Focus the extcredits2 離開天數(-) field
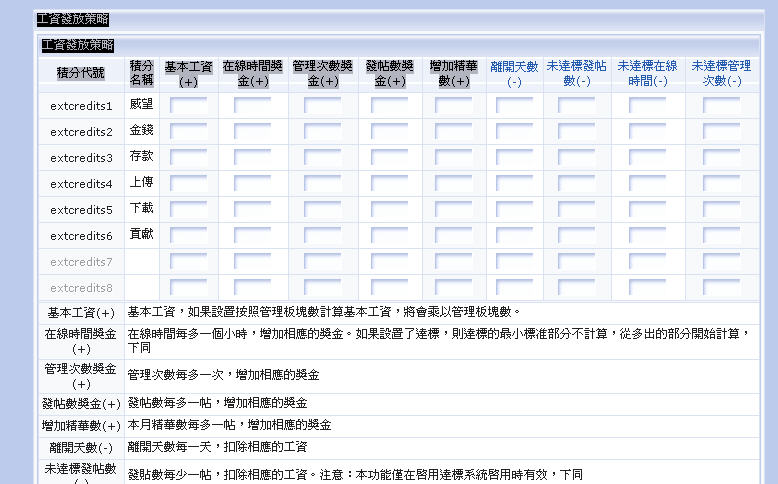The image size is (778, 484). coord(515,132)
